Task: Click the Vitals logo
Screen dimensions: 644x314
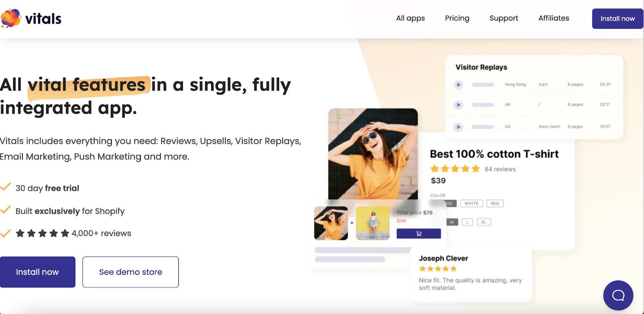Action: coord(31,19)
